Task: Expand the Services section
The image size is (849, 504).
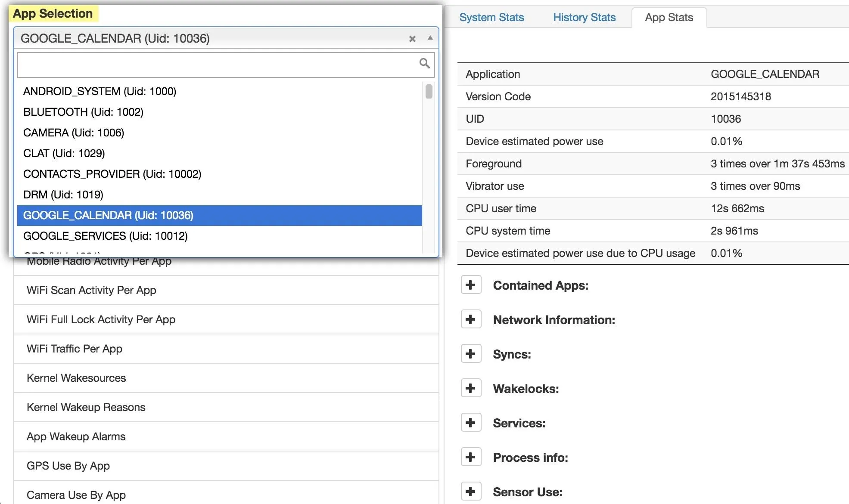Action: [x=471, y=423]
